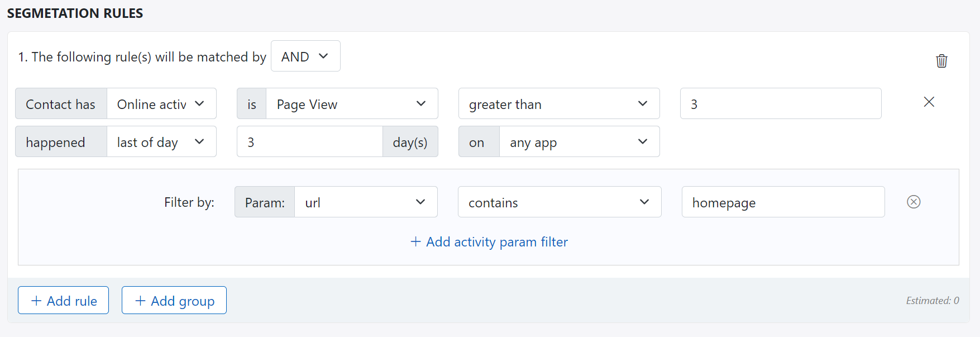The image size is (980, 337).
Task: Click the Contact has label
Action: click(61, 104)
